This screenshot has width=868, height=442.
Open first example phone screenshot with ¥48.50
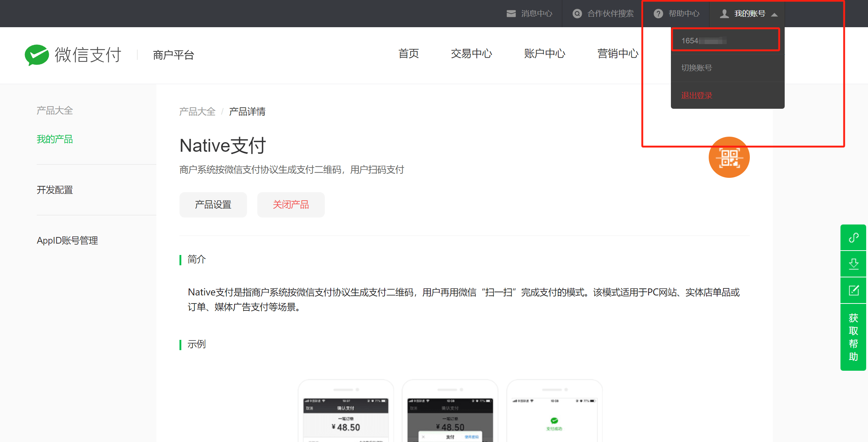(x=346, y=411)
